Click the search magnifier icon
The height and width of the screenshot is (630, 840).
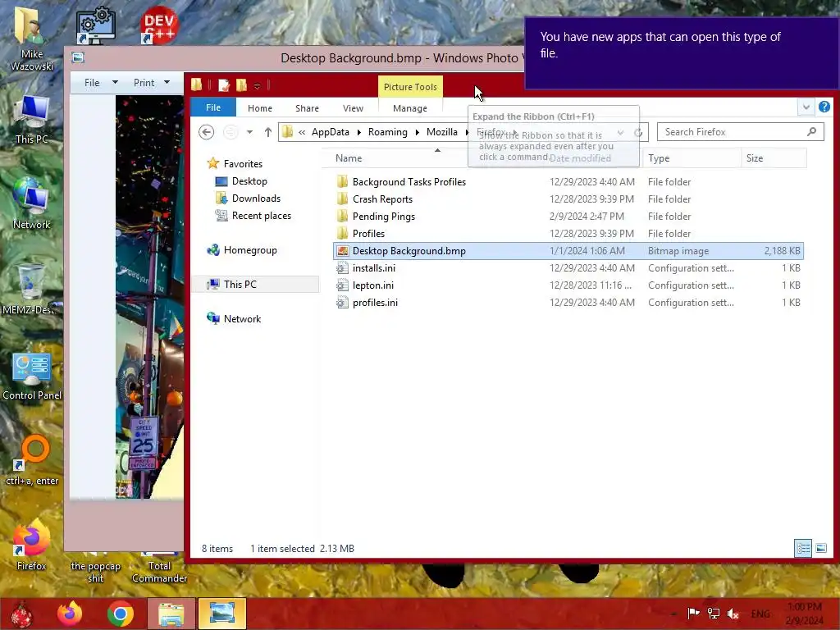coord(812,132)
